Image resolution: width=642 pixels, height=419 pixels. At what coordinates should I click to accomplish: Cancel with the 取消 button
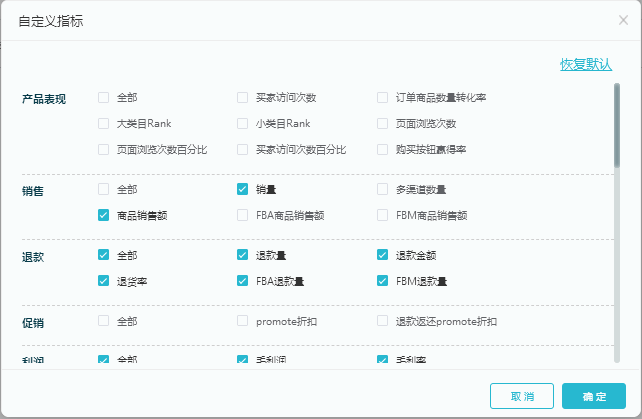point(522,396)
